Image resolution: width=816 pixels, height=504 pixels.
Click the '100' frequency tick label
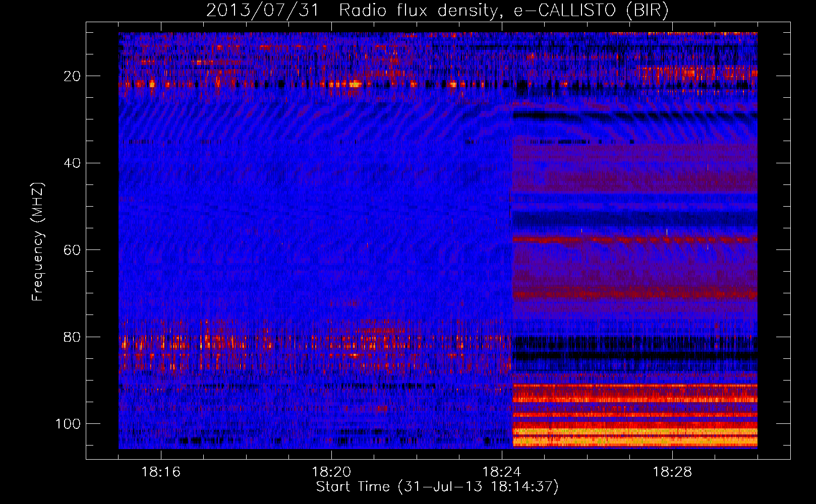pos(69,424)
